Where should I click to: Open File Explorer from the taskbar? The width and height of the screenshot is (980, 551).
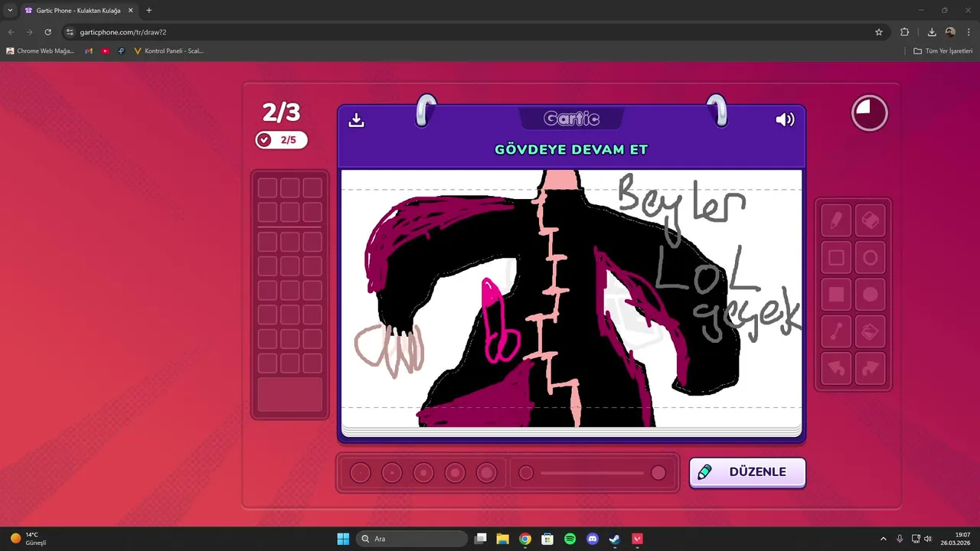502,539
